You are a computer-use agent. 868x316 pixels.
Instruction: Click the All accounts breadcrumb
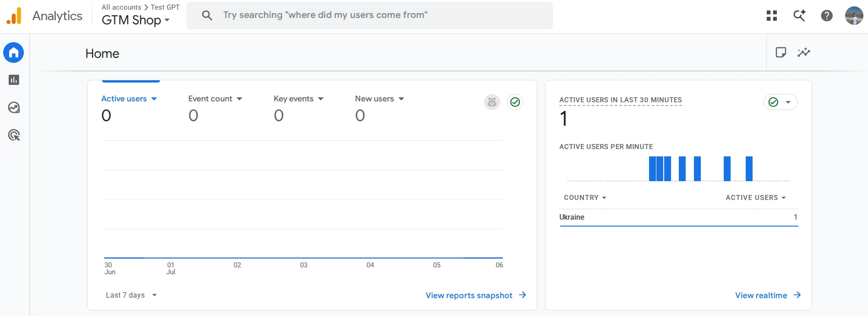[121, 7]
